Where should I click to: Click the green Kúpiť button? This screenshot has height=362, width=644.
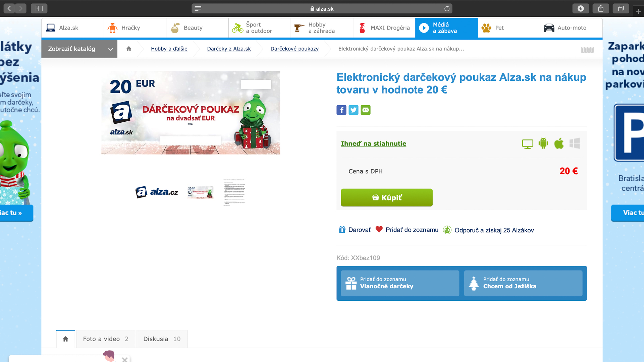tap(387, 197)
